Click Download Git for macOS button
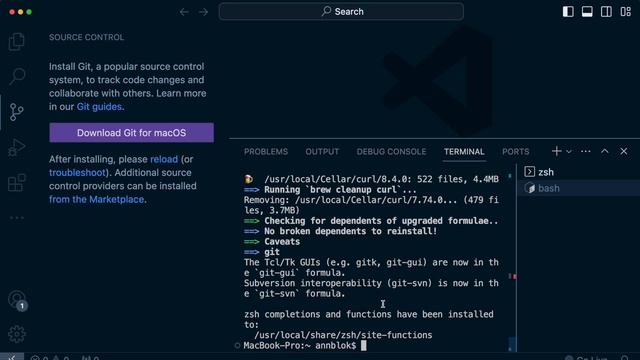This screenshot has height=360, width=640. (x=131, y=133)
